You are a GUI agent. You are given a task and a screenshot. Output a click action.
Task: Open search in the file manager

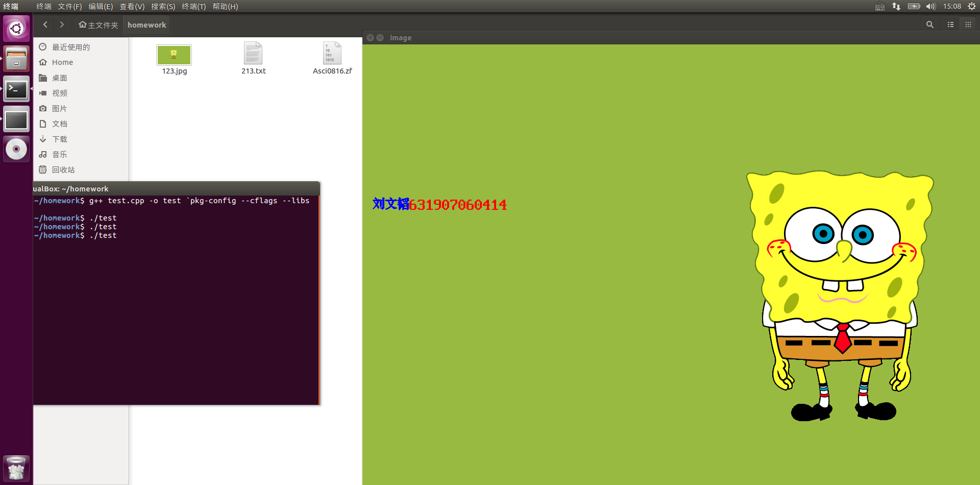[930, 25]
